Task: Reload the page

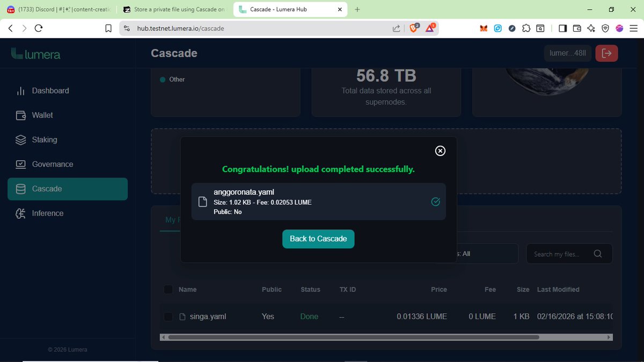Action: [x=39, y=28]
